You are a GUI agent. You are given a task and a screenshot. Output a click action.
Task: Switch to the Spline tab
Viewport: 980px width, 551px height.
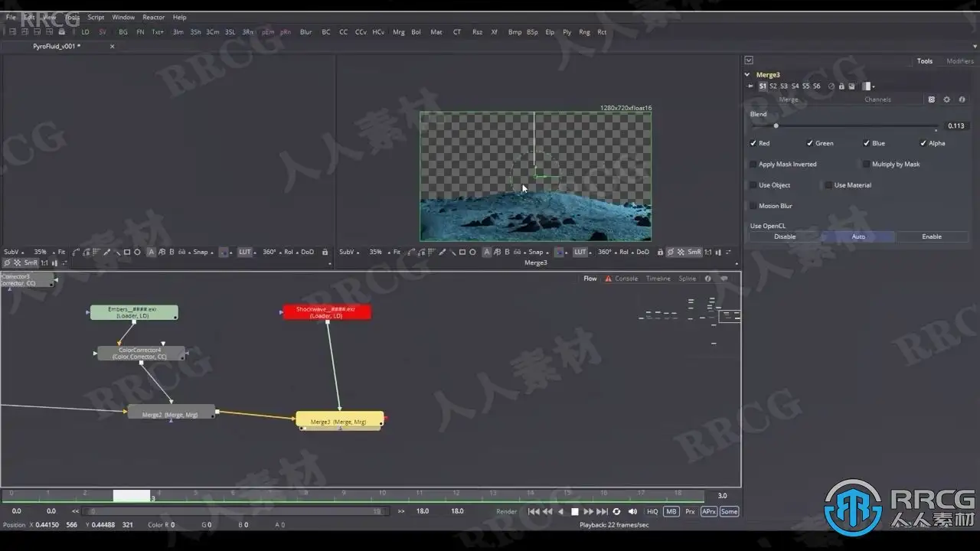(688, 279)
